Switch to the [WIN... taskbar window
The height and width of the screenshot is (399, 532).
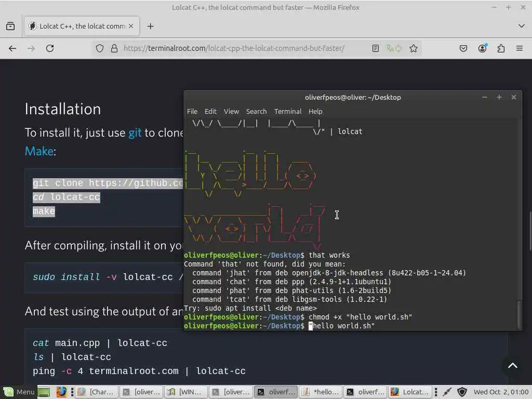click(185, 392)
